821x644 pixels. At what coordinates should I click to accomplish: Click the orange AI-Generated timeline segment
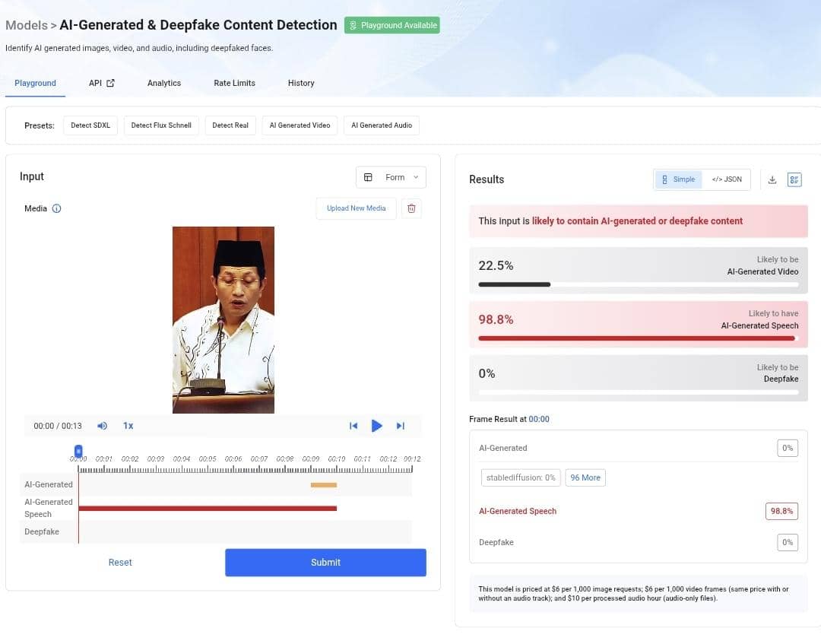[324, 485]
